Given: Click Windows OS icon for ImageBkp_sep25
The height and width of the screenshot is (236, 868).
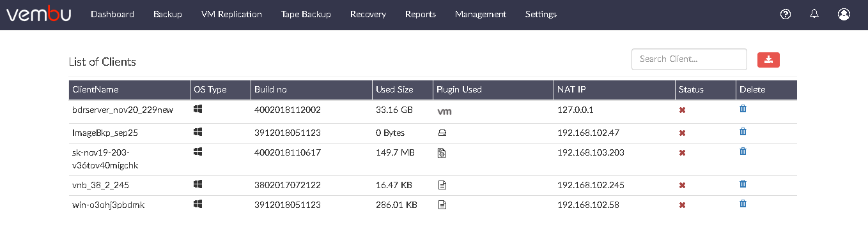Looking at the screenshot, I should tap(198, 131).
